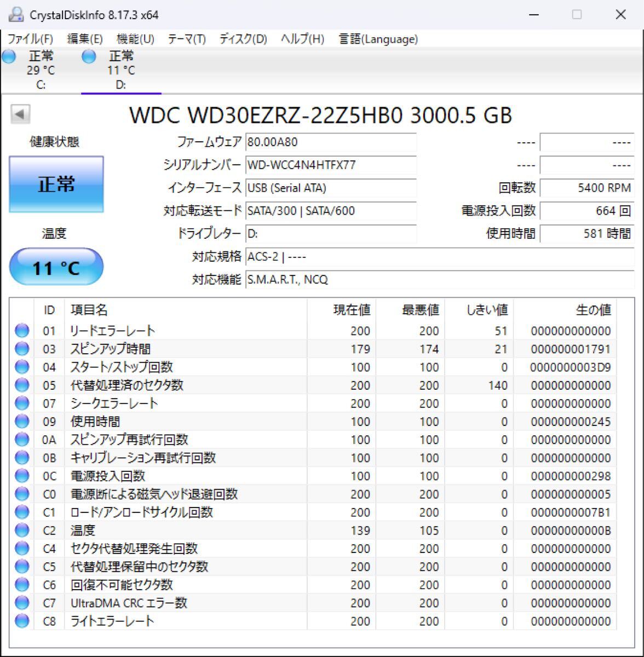Click status orb of 0C 電源投入回数 row
The image size is (644, 657).
click(x=22, y=476)
